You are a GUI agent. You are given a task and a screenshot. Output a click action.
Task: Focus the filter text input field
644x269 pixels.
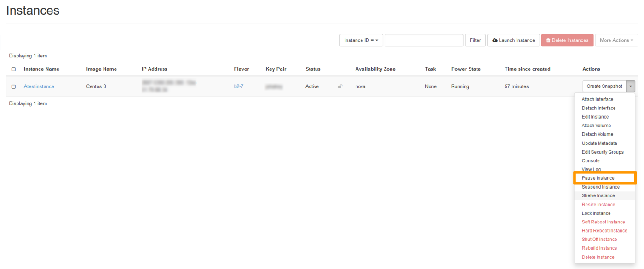click(x=424, y=40)
